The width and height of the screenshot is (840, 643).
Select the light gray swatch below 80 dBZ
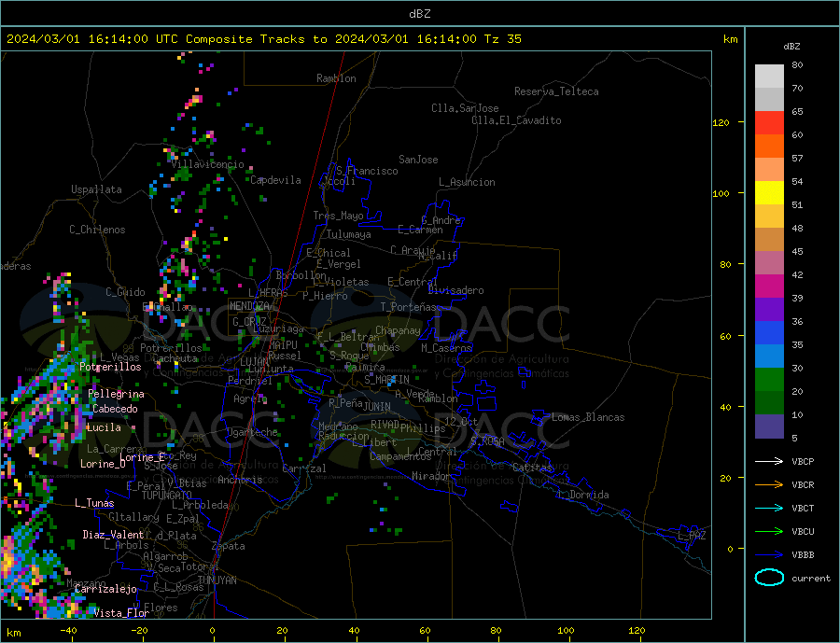[x=769, y=77]
